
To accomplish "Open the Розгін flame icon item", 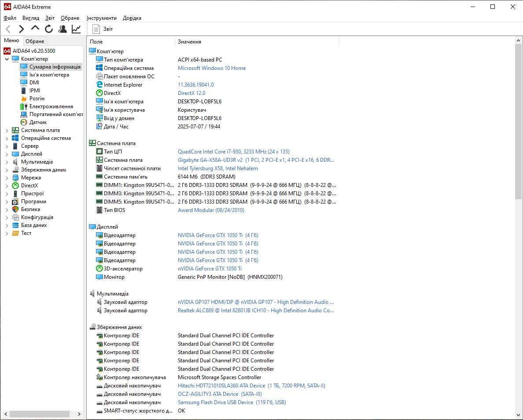I will coord(24,99).
